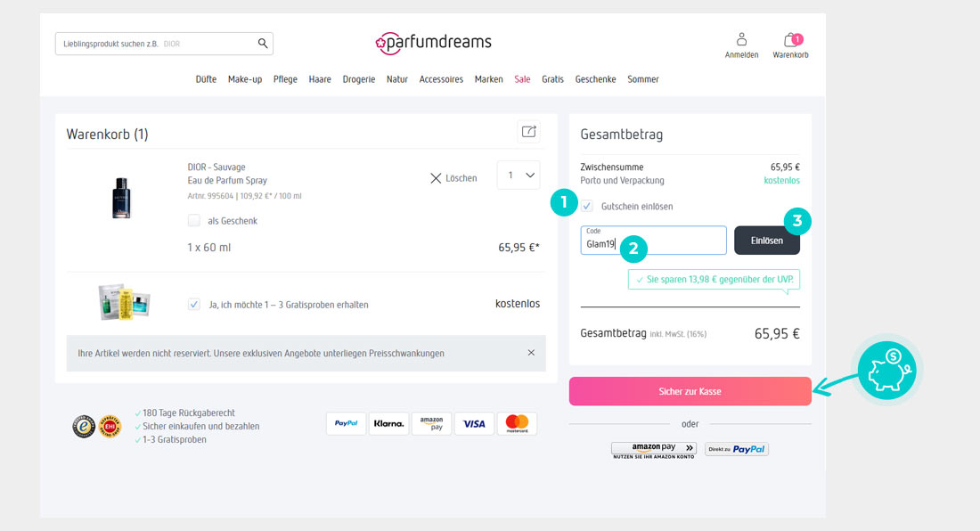The image size is (980, 531).
Task: Open the Natur menu
Action: click(396, 79)
